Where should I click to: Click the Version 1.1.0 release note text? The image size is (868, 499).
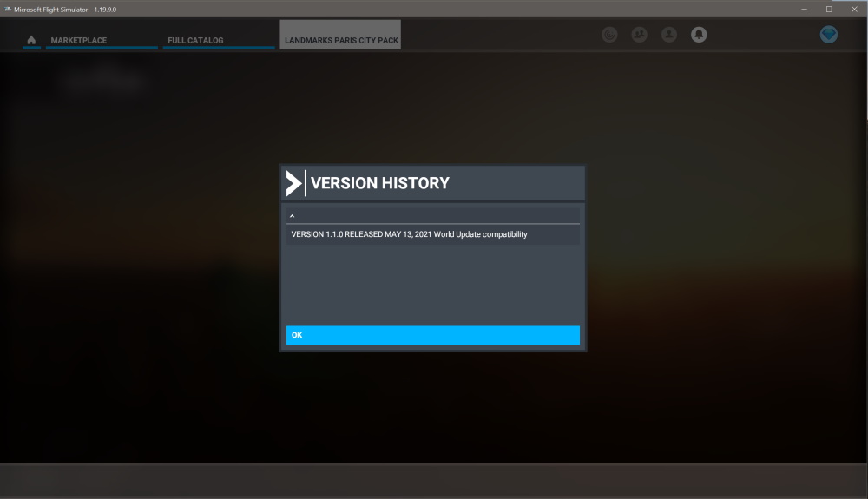pyautogui.click(x=409, y=234)
